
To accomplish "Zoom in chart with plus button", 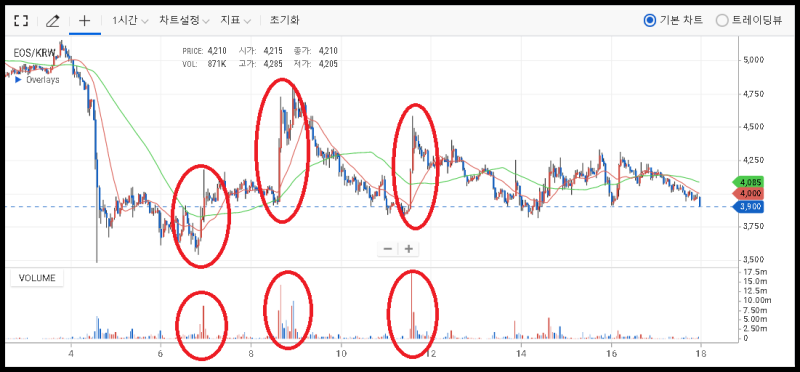I will click(x=409, y=249).
